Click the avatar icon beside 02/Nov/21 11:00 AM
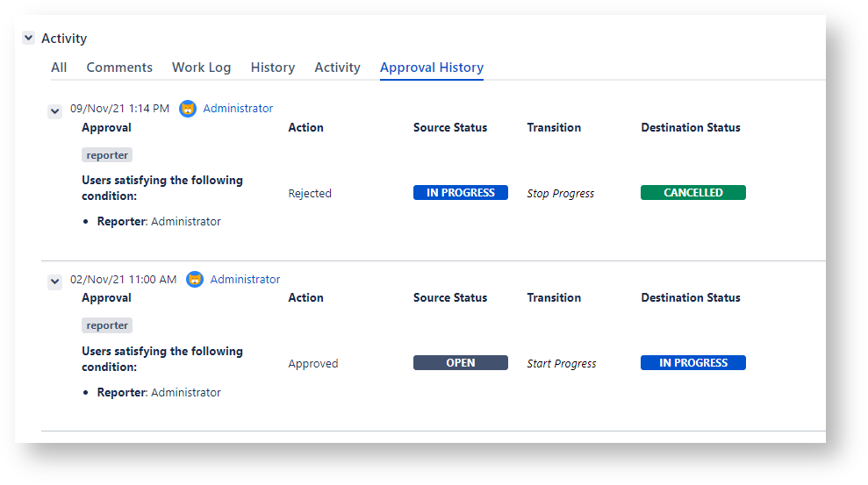 (195, 279)
